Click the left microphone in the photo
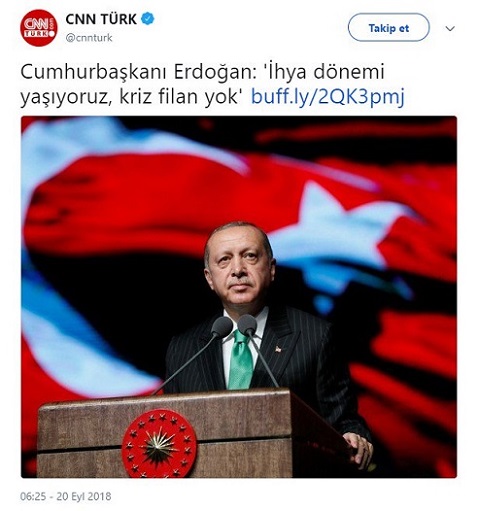The width and height of the screenshot is (478, 511). [x=222, y=326]
